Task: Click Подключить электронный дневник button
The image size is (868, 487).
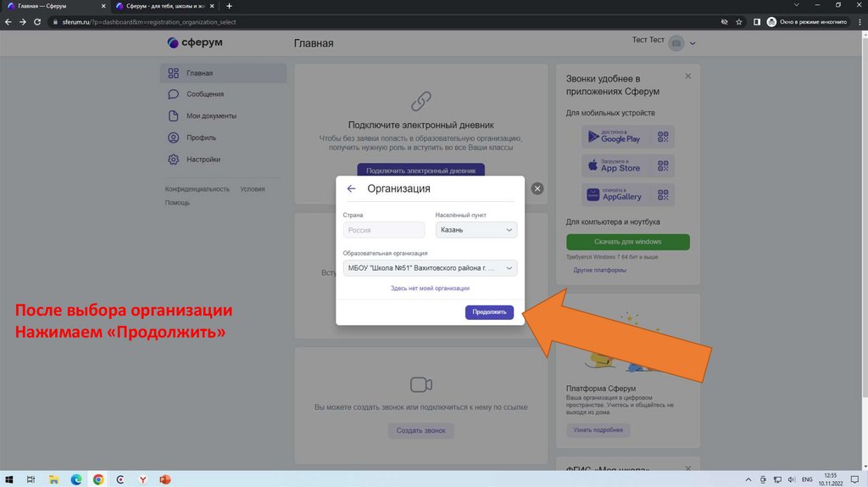Action: coord(420,170)
